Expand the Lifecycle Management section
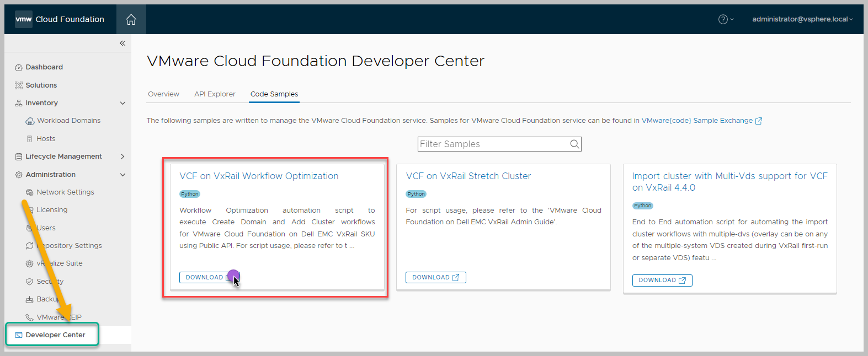 [123, 157]
